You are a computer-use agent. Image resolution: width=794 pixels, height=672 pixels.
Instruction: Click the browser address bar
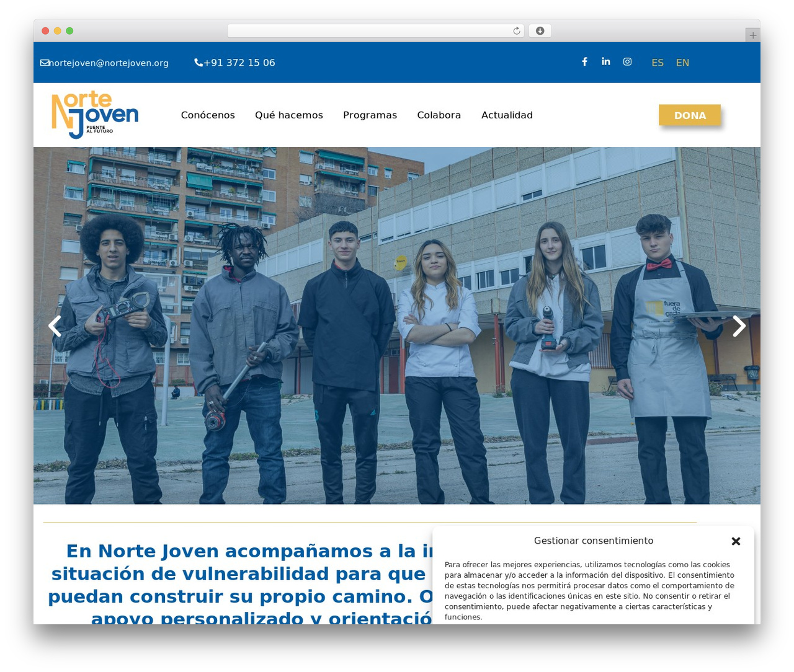coord(376,31)
